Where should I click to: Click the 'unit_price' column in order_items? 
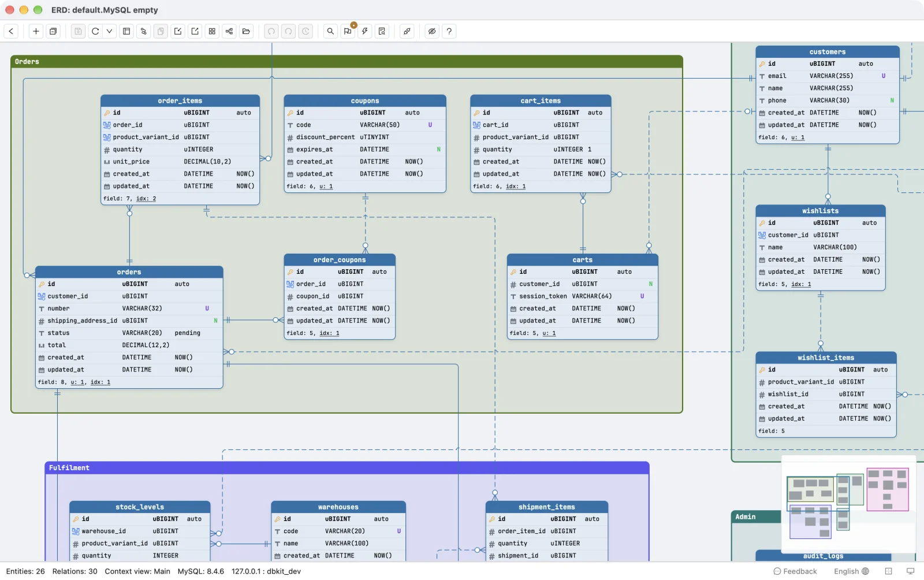coord(180,162)
